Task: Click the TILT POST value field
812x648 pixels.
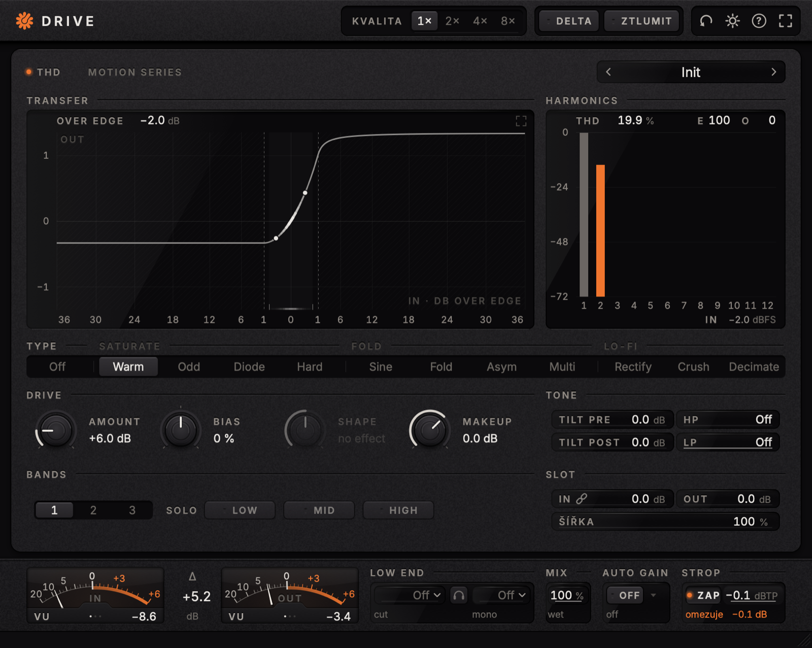Action: [612, 442]
